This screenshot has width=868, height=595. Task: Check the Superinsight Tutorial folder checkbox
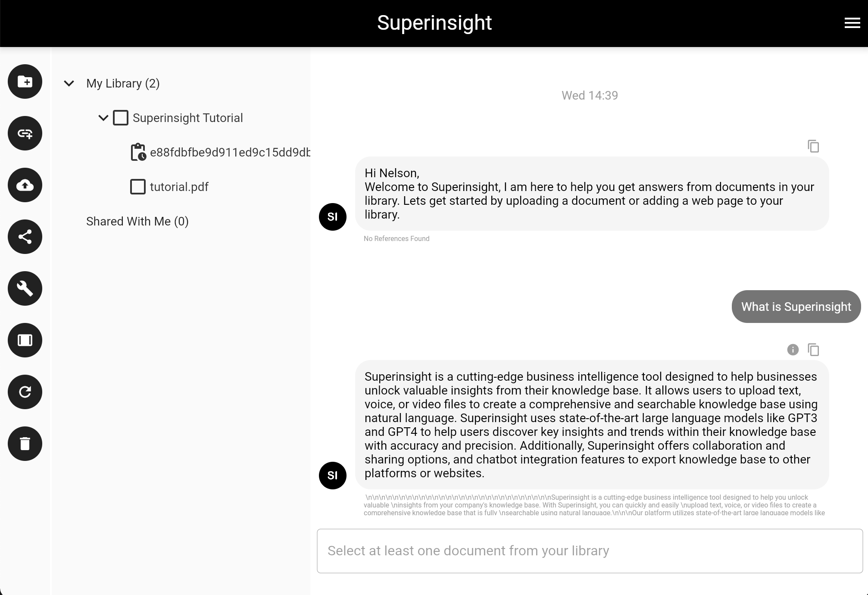point(121,118)
